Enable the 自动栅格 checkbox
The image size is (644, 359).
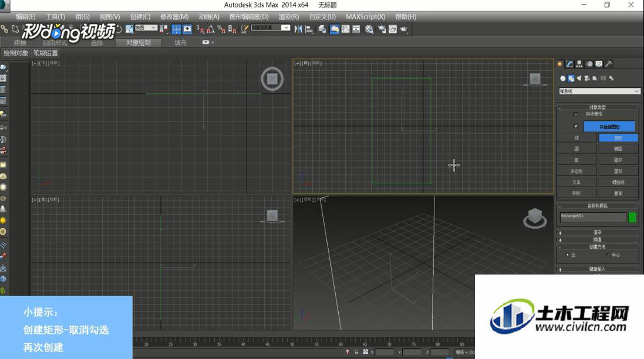point(575,114)
